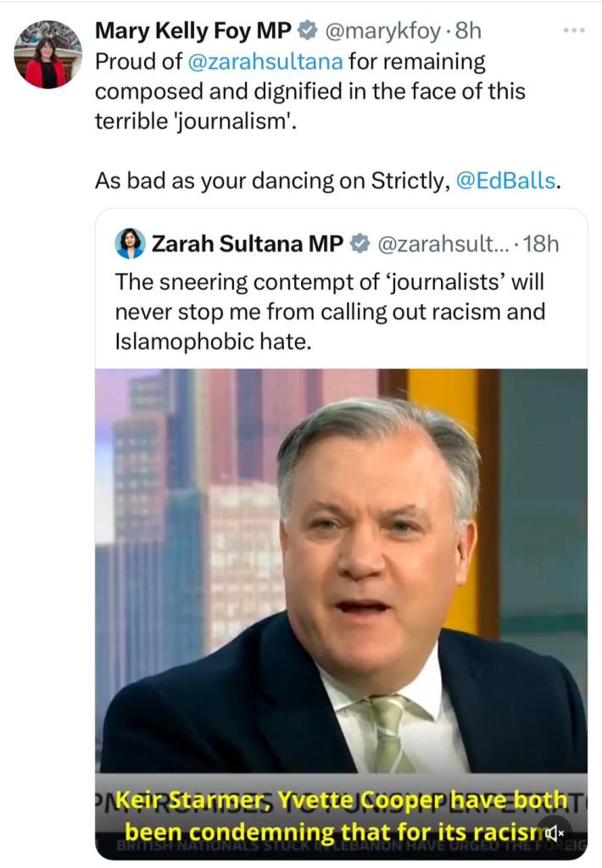Click verified badge beside Zarah Sultana MP

coord(359,244)
